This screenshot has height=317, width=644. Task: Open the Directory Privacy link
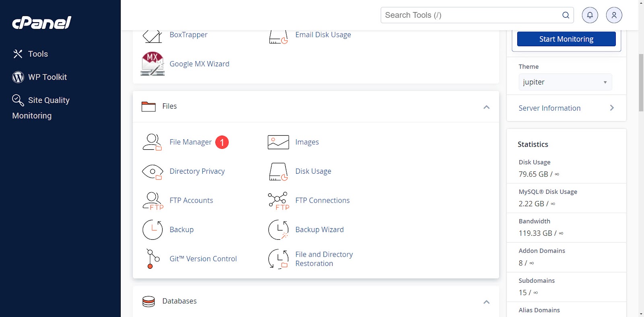click(197, 171)
